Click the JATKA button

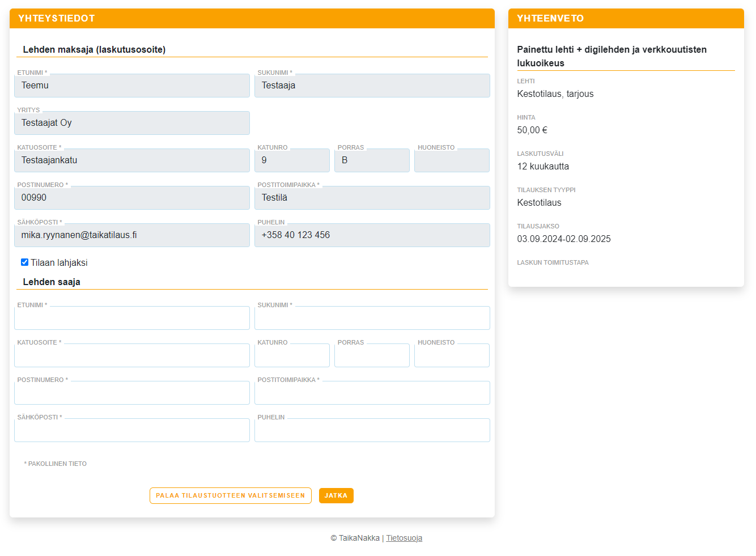(x=336, y=495)
